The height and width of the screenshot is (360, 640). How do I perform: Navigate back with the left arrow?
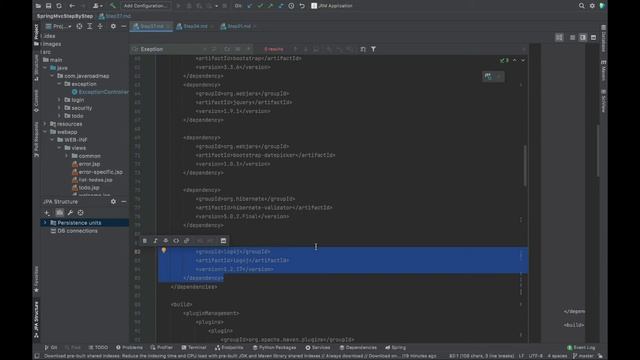click(x=72, y=6)
